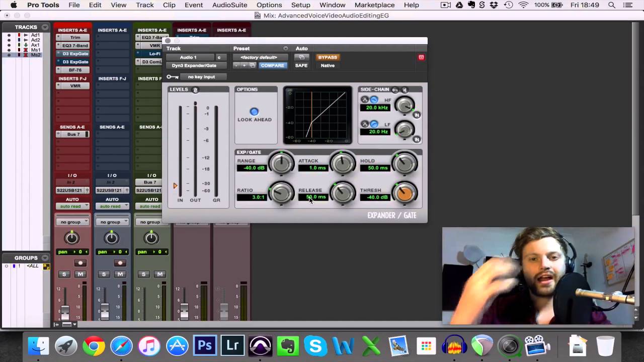
Task: Click the Bus 7 send on red track
Action: pos(72,134)
